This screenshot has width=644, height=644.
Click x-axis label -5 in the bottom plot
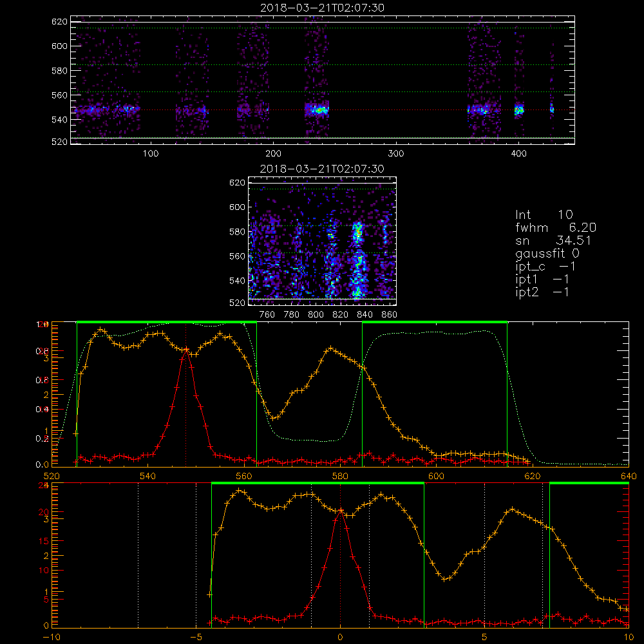(196, 637)
